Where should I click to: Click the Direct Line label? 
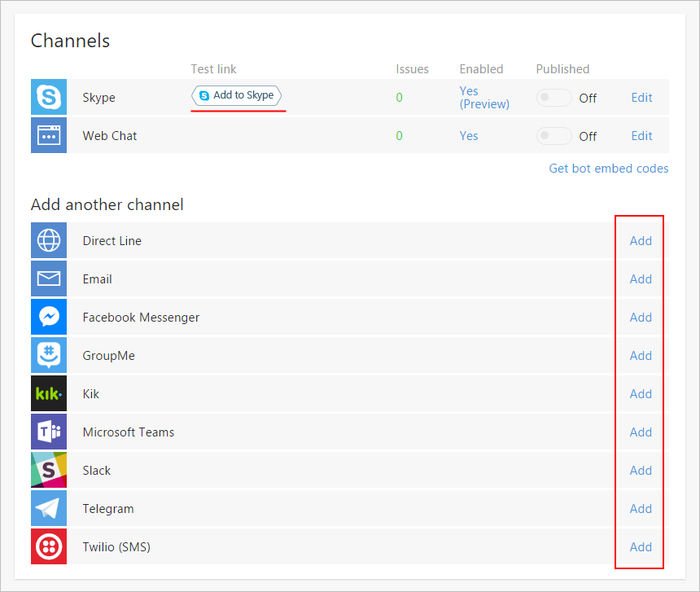(x=112, y=241)
